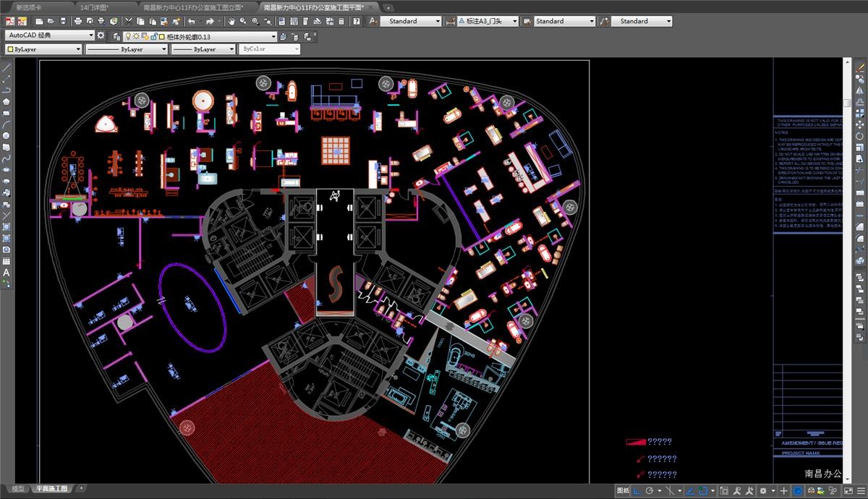This screenshot has width=868, height=499.
Task: Switch to the 14门详图 document tab
Action: pyautogui.click(x=94, y=7)
